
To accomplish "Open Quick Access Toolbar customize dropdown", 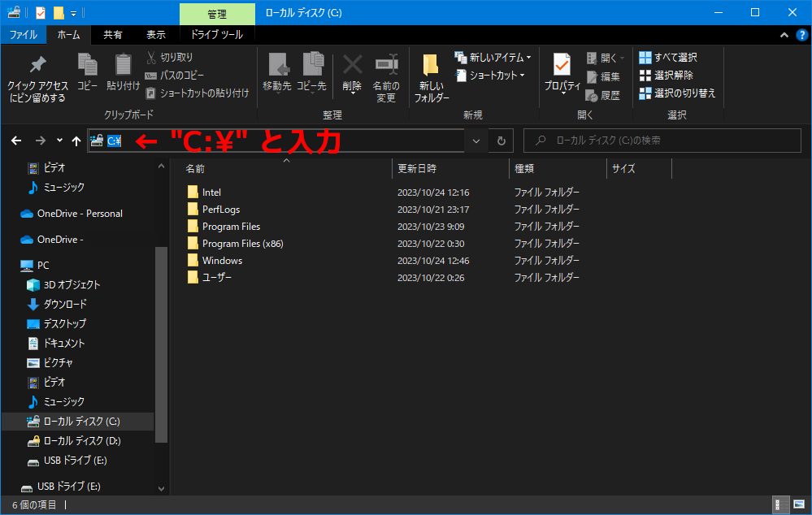I will coord(73,14).
